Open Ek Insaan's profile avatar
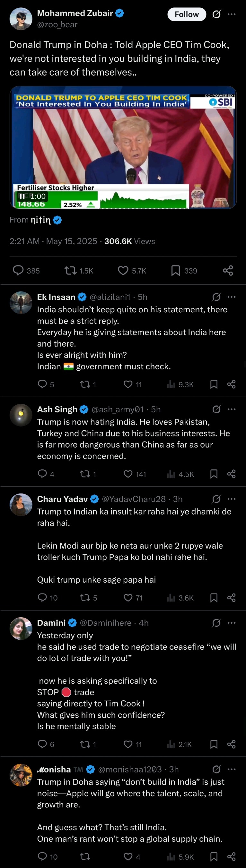Screen dimensions: 246x868 (21, 303)
